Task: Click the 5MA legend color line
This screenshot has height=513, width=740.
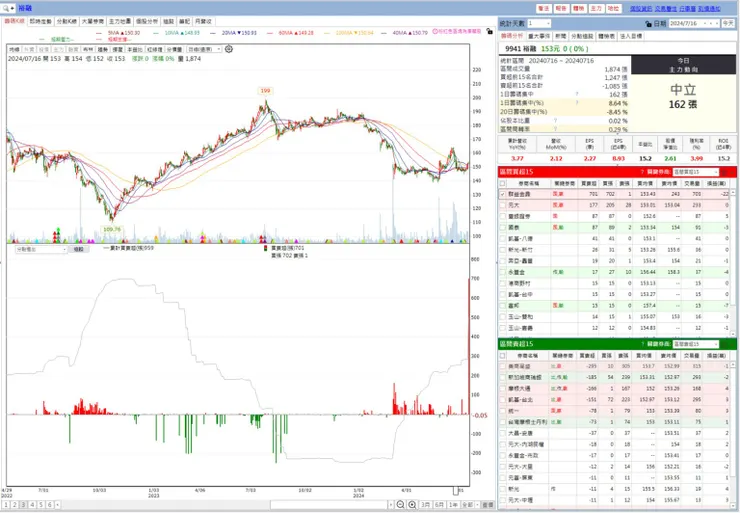Action: (99, 33)
